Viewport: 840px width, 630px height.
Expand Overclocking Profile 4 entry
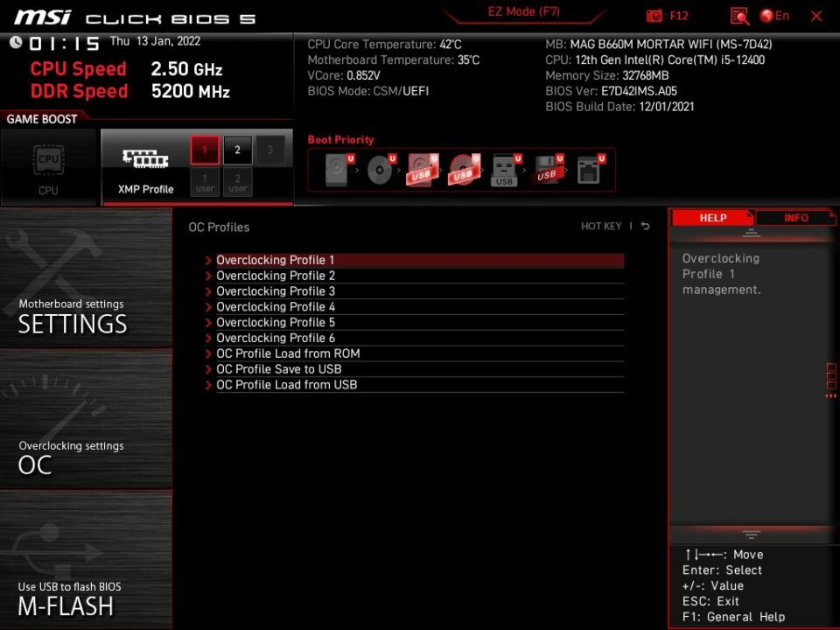(276, 307)
